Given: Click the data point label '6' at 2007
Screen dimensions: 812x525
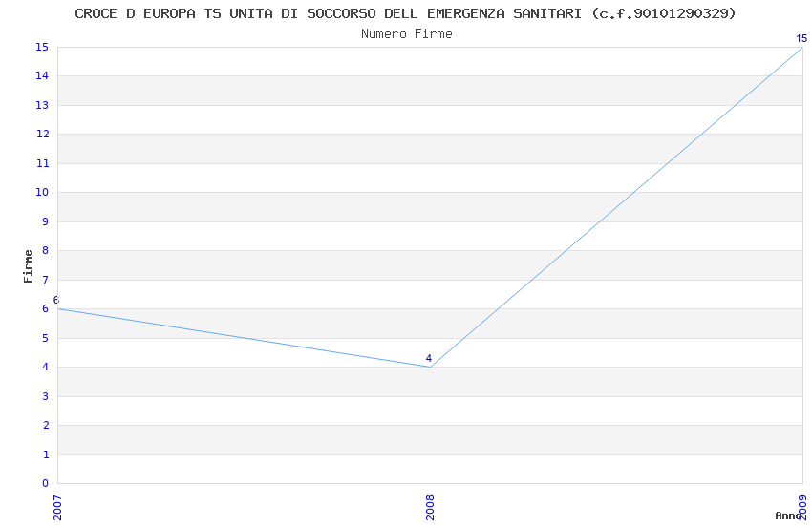Looking at the screenshot, I should point(56,300).
